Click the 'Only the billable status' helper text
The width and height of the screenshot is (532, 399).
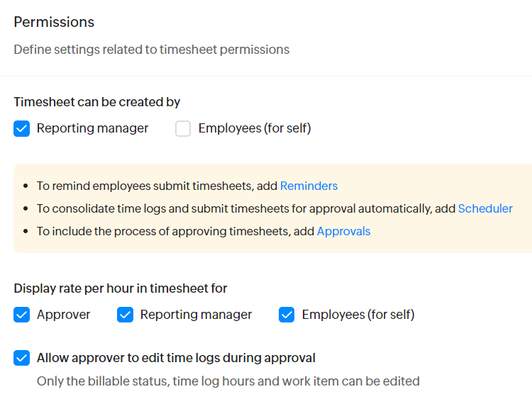pos(228,381)
